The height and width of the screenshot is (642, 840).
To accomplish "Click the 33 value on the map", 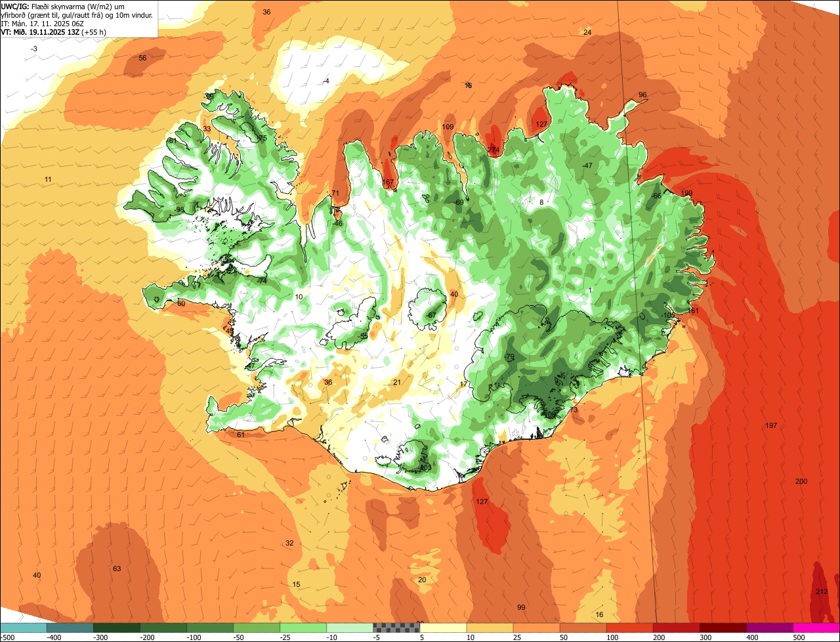I will point(207,129).
